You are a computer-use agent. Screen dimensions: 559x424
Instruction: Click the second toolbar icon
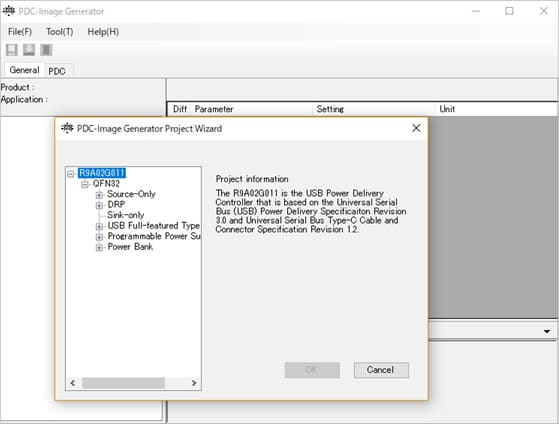29,50
